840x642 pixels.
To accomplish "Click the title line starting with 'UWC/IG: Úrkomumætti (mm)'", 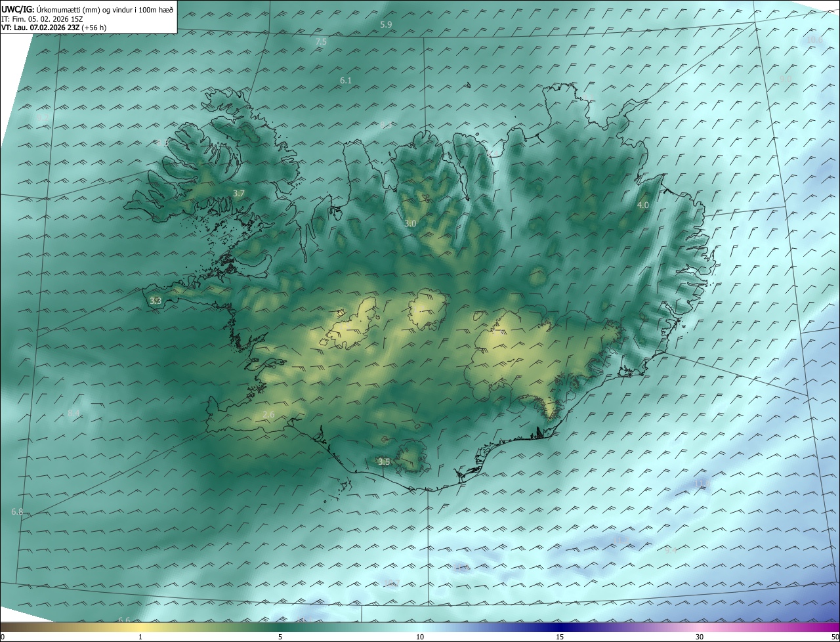I will click(x=87, y=9).
